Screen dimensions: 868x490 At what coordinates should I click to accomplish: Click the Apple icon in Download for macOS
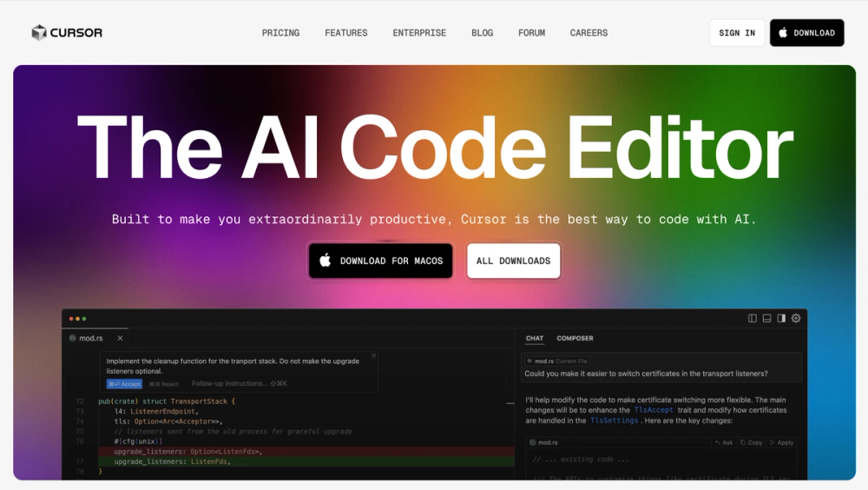pyautogui.click(x=325, y=260)
